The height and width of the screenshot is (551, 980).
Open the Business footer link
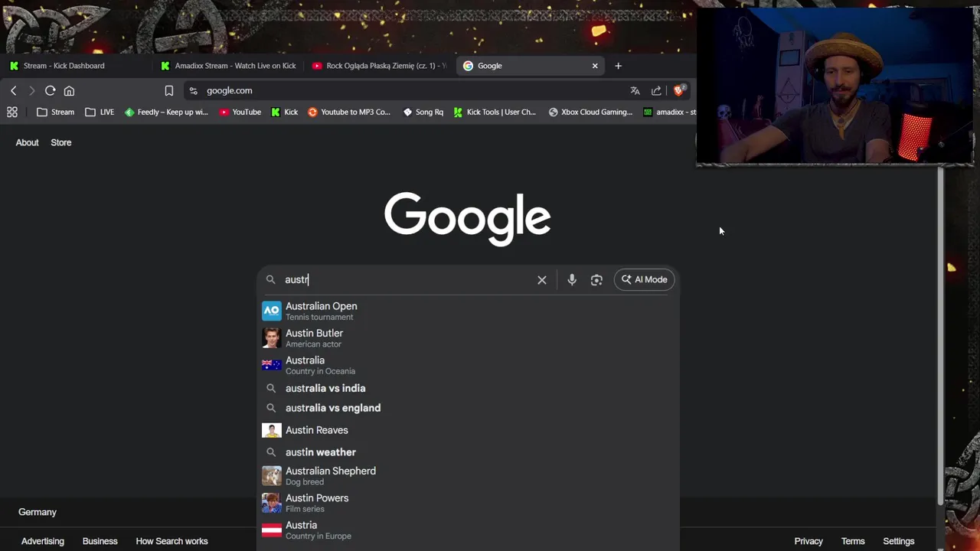tap(100, 541)
